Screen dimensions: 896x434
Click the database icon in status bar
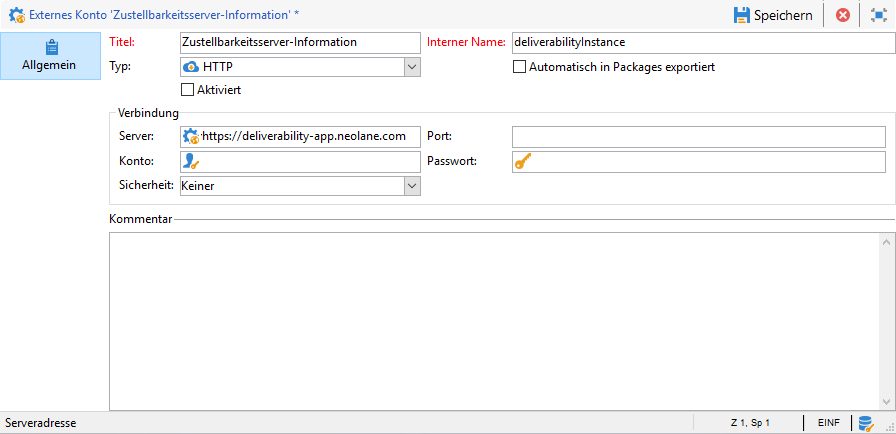pyautogui.click(x=866, y=423)
